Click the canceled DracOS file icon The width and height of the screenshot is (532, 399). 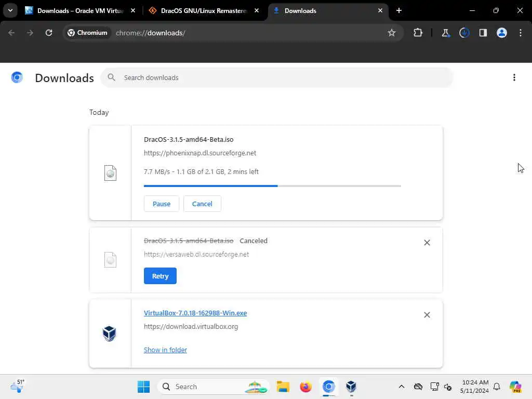pyautogui.click(x=110, y=260)
